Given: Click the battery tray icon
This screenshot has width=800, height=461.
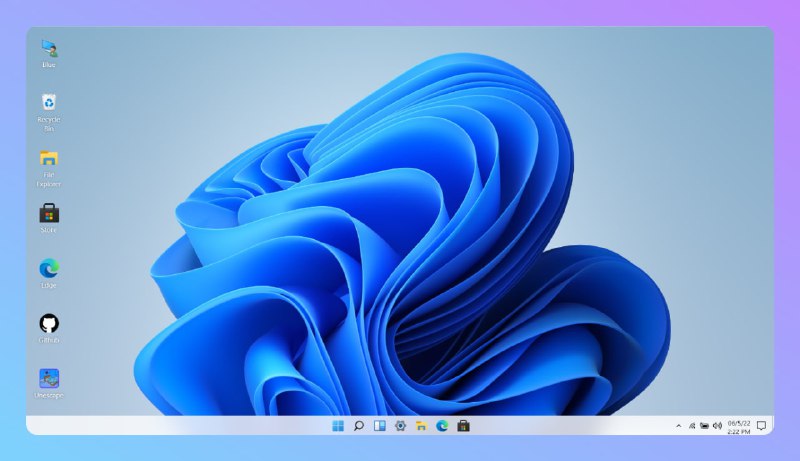Looking at the screenshot, I should click(705, 426).
